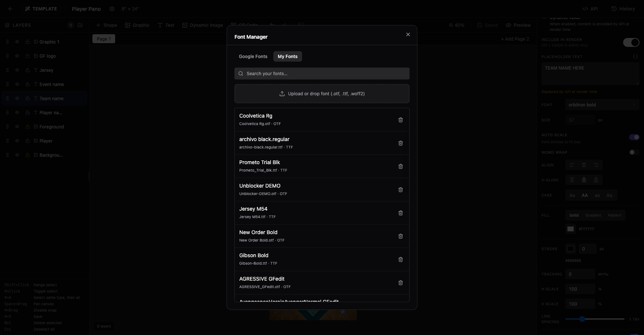Close the Font Manager dialog
Image resolution: width=644 pixels, height=335 pixels.
(x=408, y=35)
